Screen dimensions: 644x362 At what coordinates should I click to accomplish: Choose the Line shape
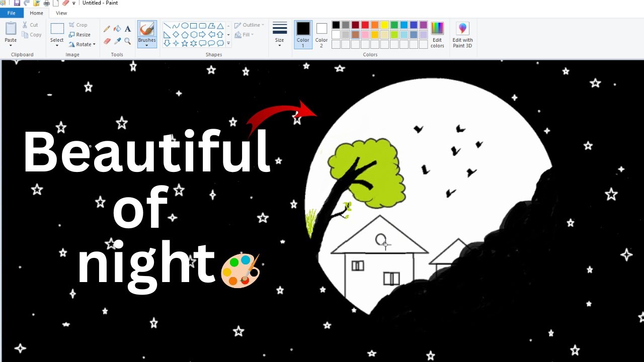point(167,26)
